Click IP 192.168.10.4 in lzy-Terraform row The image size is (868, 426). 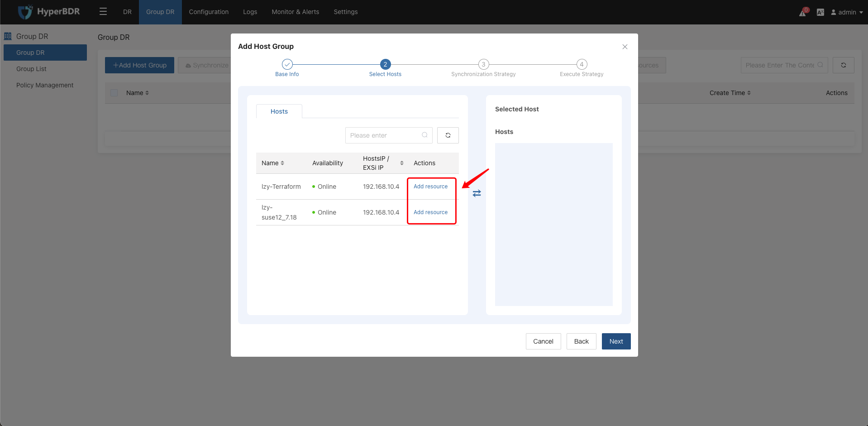point(381,187)
